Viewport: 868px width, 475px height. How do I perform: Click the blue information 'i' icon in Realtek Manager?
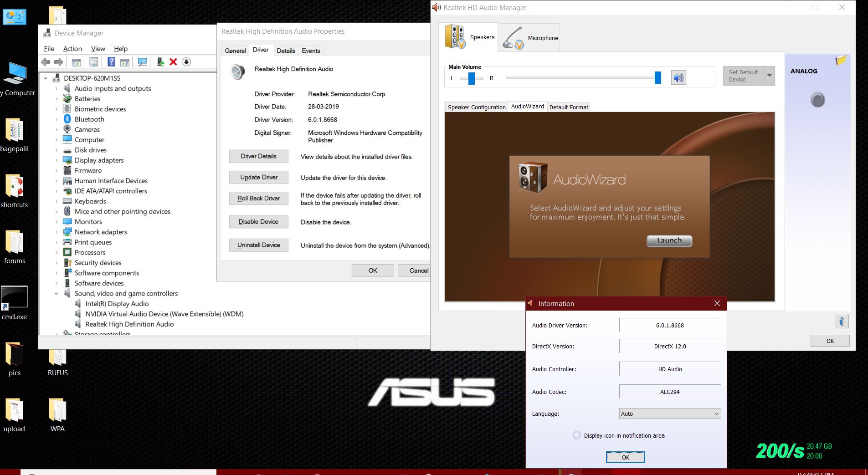(842, 322)
